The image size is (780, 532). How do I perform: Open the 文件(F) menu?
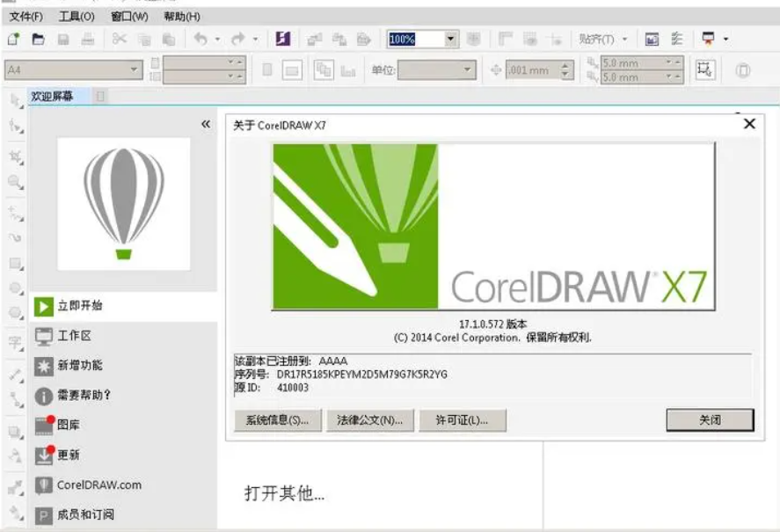tap(26, 17)
